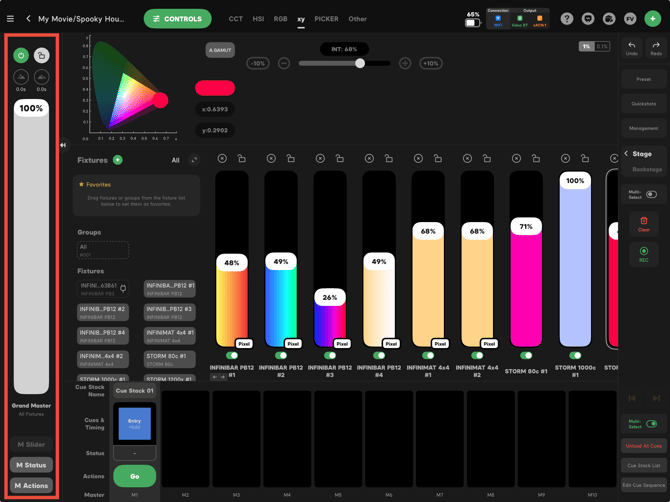Open Pixel options for INFINIMAT 4x4 #2
670x502 pixels.
pos(489,343)
